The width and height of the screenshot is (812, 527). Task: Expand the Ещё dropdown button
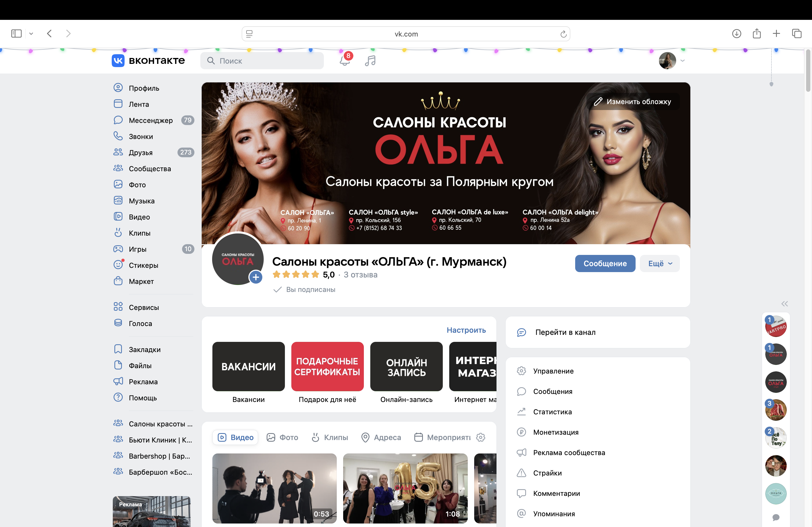(x=659, y=263)
